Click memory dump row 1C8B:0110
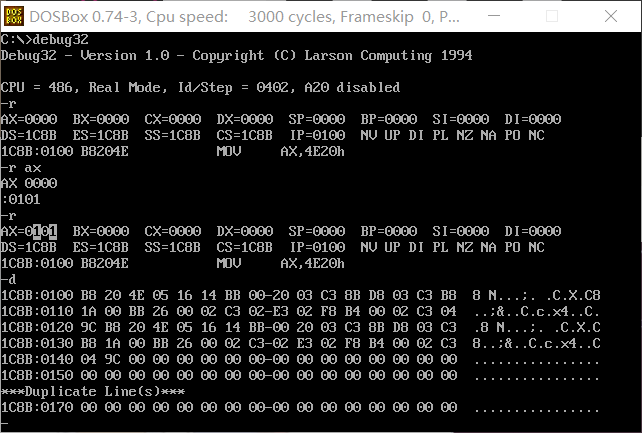The height and width of the screenshot is (433, 642). [301, 311]
